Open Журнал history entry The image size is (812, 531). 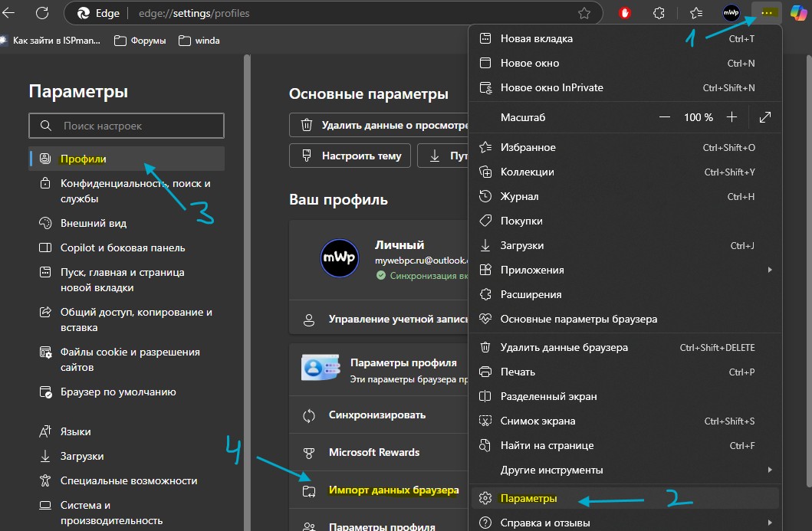tap(625, 197)
